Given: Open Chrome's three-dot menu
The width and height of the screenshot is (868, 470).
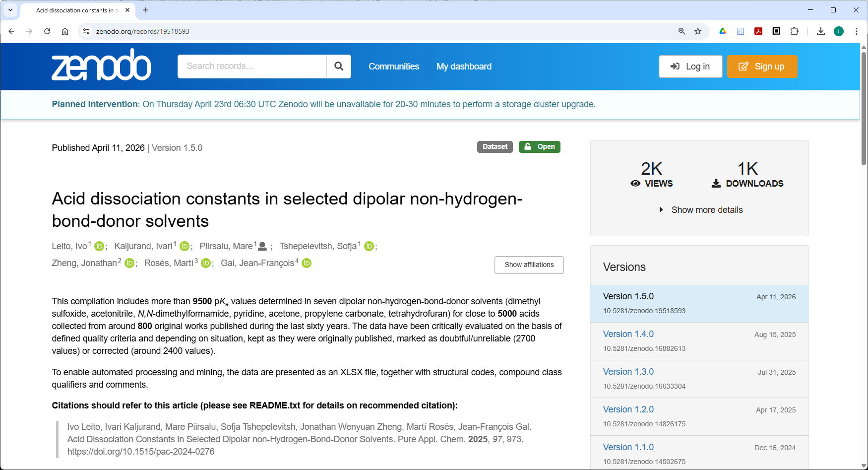Looking at the screenshot, I should (857, 31).
